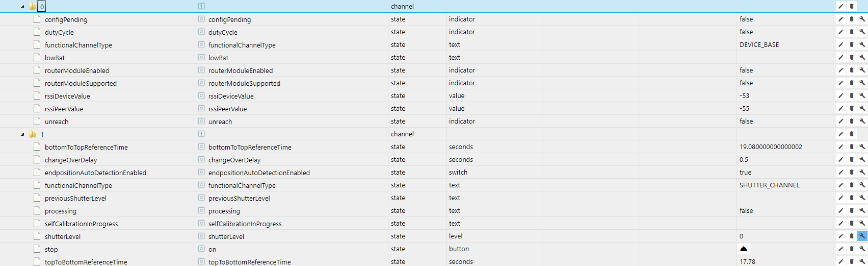Click the endpositionAutoDetectionEnabled true value

pos(745,172)
